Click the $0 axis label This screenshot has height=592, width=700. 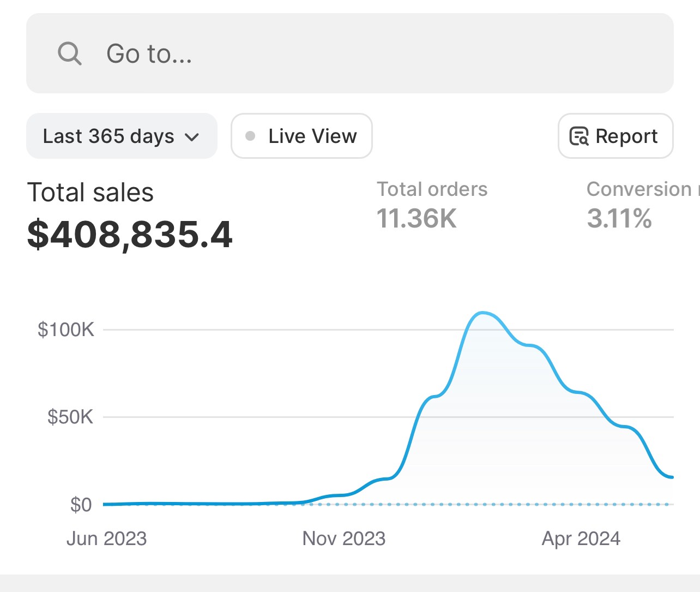pos(81,505)
